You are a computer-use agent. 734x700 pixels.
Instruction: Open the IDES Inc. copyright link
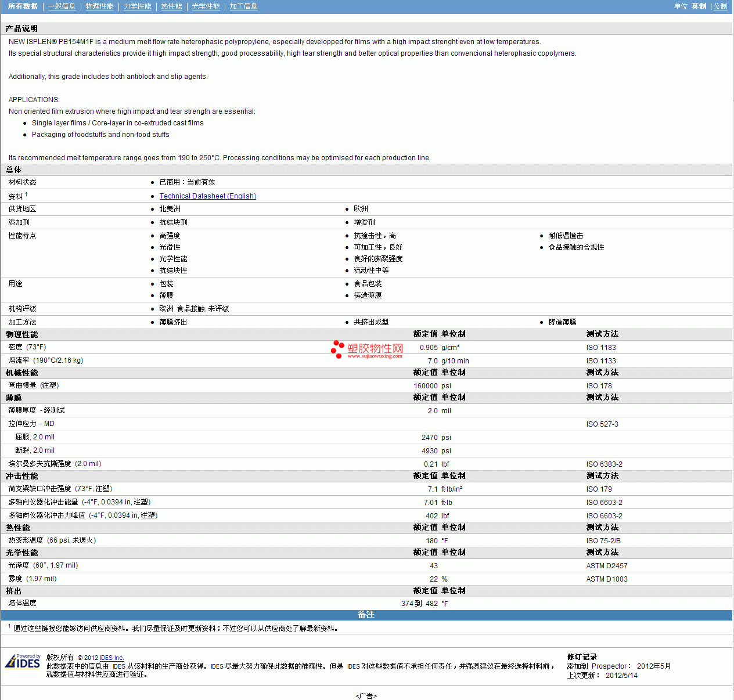point(112,658)
